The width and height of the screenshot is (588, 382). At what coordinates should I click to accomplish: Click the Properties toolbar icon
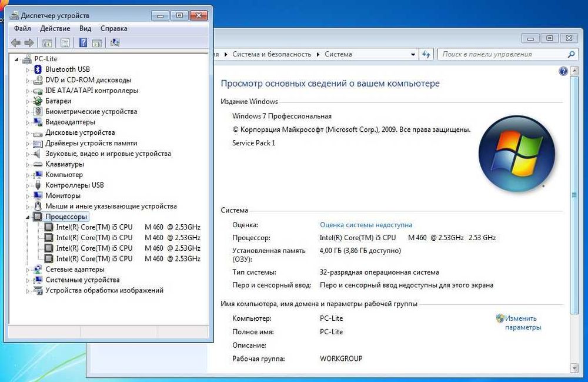click(65, 43)
